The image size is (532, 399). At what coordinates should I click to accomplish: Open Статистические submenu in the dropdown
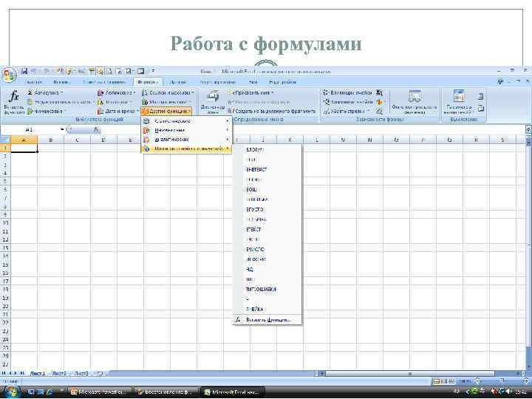(186, 121)
